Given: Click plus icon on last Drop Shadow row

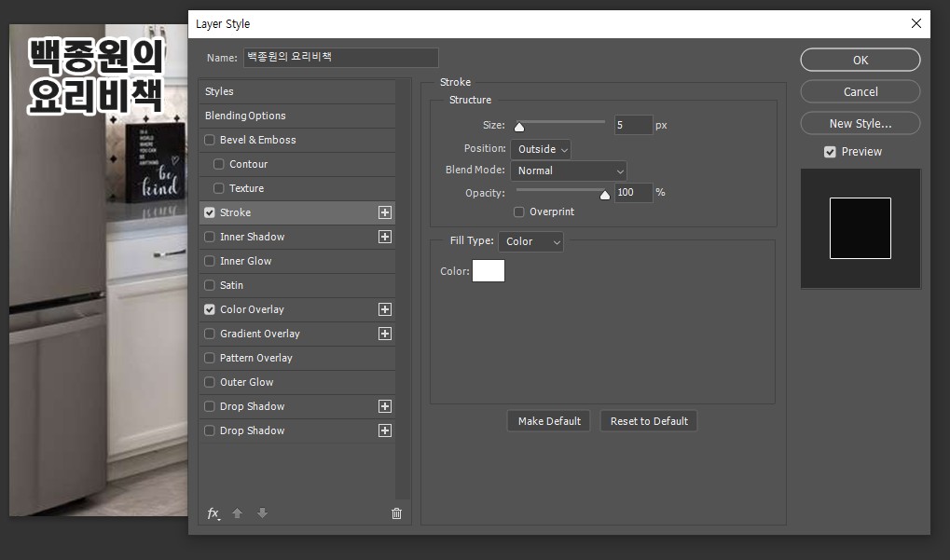Looking at the screenshot, I should tap(385, 430).
